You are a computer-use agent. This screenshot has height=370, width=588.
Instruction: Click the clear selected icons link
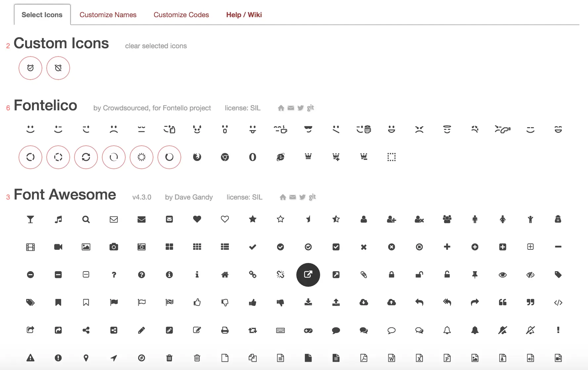tap(156, 46)
